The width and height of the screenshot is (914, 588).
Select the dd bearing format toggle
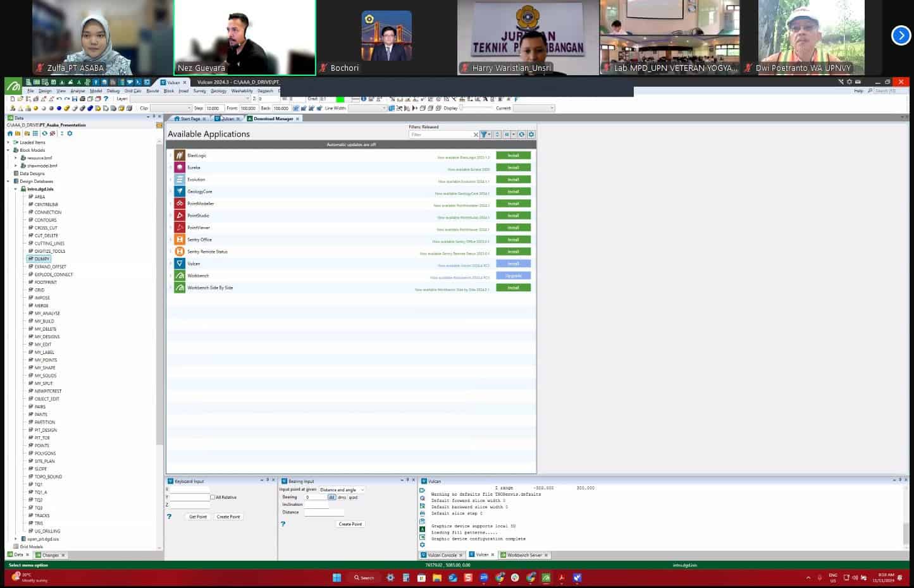pyautogui.click(x=331, y=497)
